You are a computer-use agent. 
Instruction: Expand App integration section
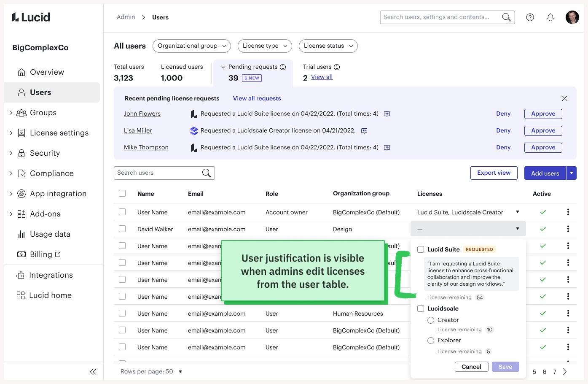pyautogui.click(x=11, y=194)
